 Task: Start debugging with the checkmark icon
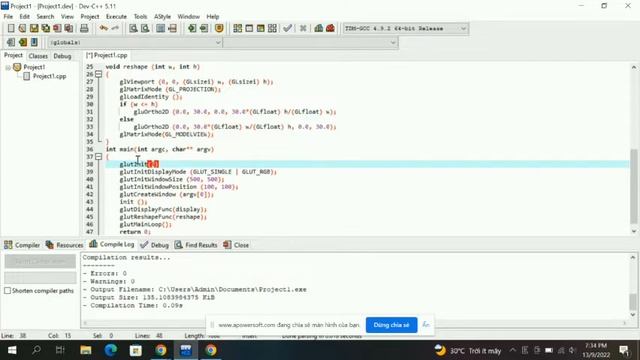click(287, 28)
